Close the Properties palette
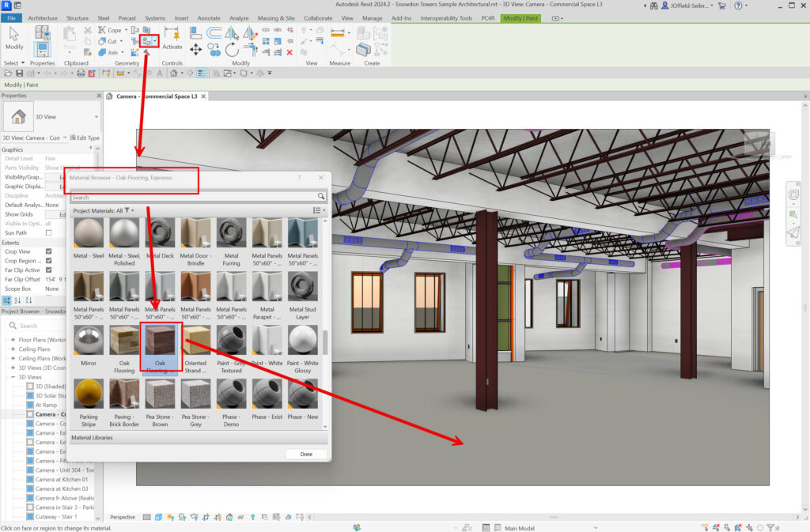Viewport: 810px width, 532px height. (x=99, y=96)
